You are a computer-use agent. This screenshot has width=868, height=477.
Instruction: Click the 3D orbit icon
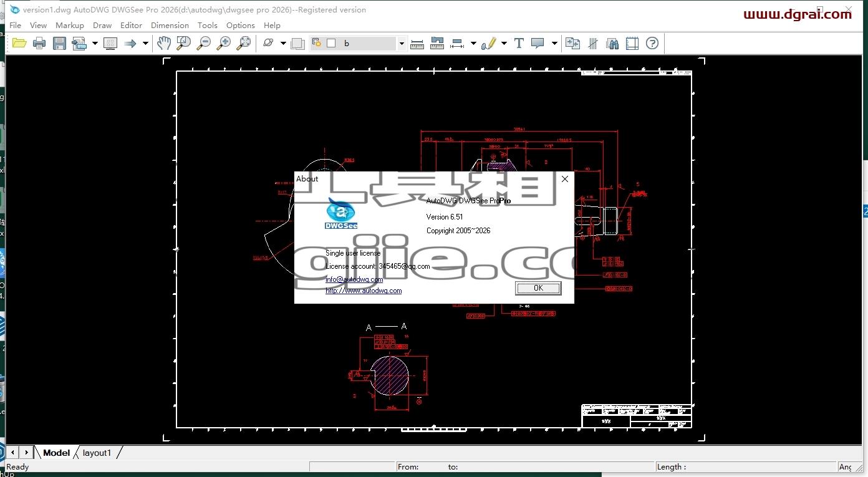(x=268, y=43)
